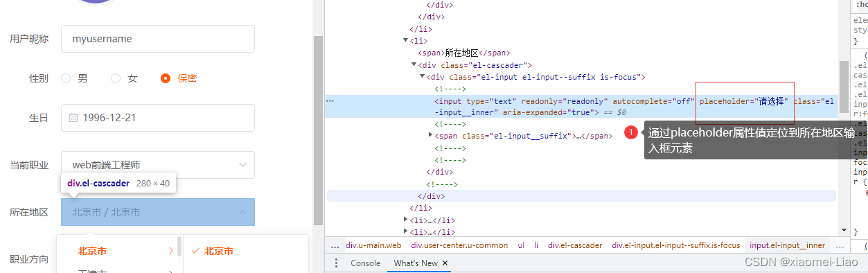This screenshot has height=273, width=868.
Task: Click the 当前职业 form label
Action: (x=29, y=165)
